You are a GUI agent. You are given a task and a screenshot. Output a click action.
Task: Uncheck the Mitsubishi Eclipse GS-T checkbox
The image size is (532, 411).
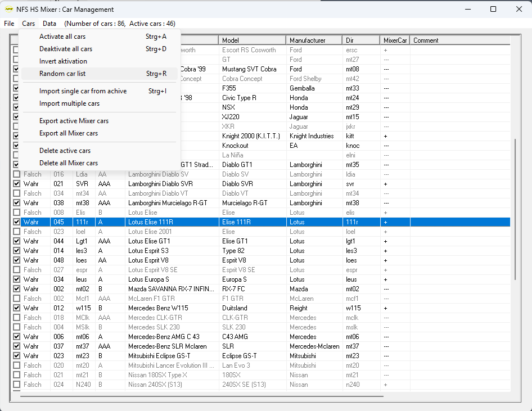[16, 356]
